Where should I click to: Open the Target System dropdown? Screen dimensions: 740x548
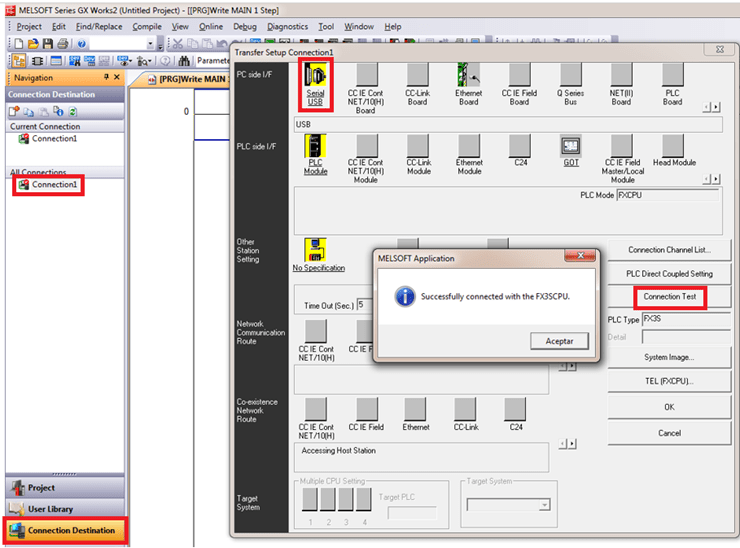click(x=545, y=505)
